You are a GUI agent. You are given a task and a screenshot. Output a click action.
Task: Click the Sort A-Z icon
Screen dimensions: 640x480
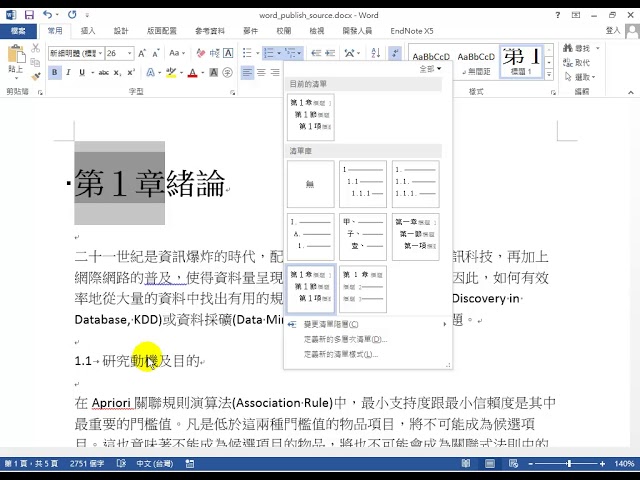click(x=376, y=53)
